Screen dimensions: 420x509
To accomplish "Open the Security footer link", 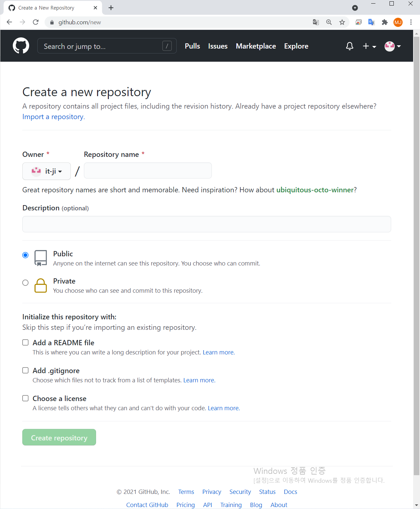I will (240, 492).
